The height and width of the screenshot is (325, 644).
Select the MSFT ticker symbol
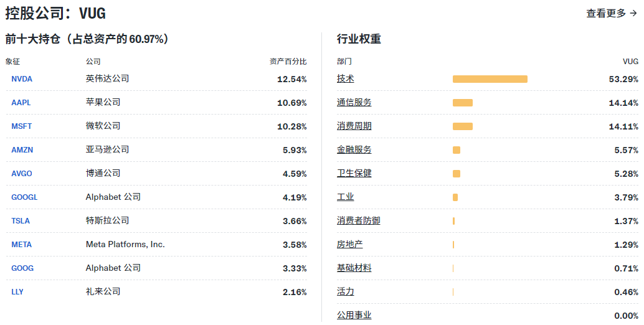click(x=22, y=126)
